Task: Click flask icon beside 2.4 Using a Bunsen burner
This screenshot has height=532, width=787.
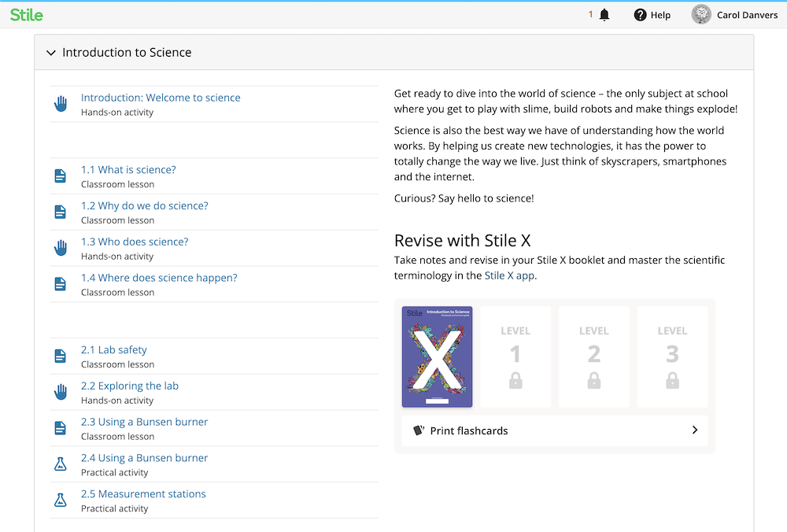Action: coord(61,464)
